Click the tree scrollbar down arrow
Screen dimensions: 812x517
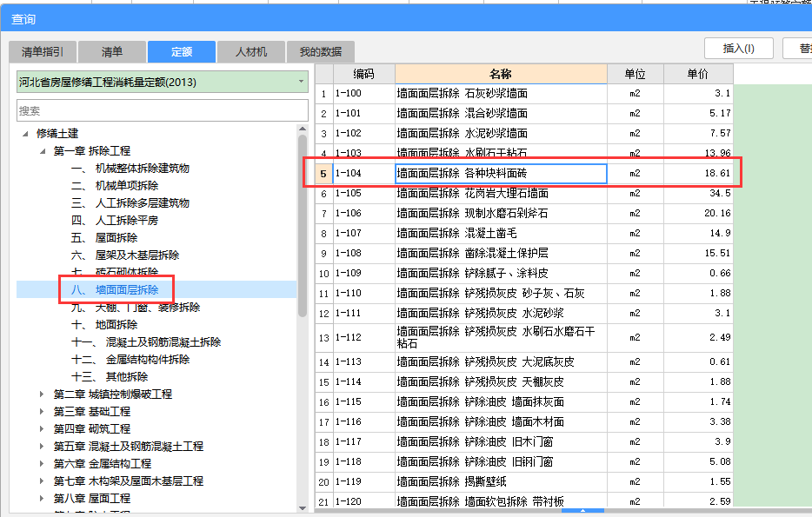click(303, 508)
